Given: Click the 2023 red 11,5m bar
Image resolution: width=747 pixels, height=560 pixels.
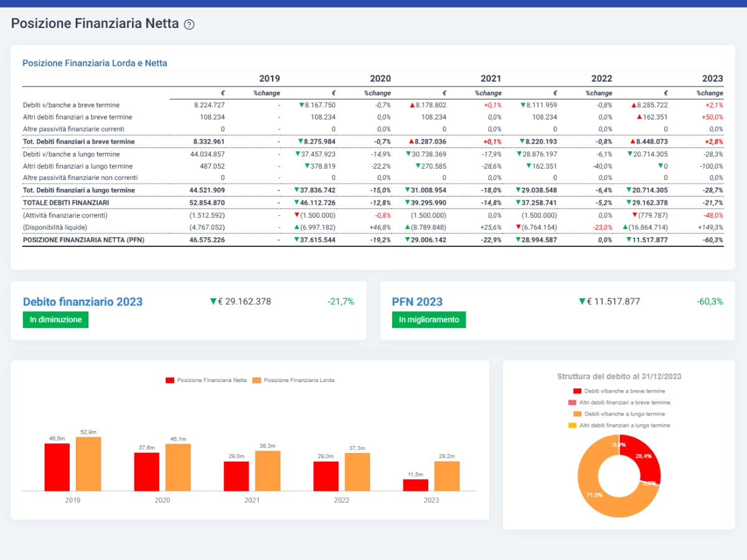Looking at the screenshot, I should click(416, 485).
